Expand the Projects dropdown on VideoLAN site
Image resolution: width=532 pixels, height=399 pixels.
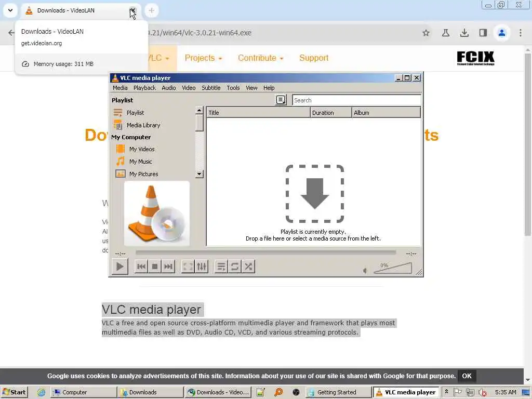pyautogui.click(x=203, y=58)
